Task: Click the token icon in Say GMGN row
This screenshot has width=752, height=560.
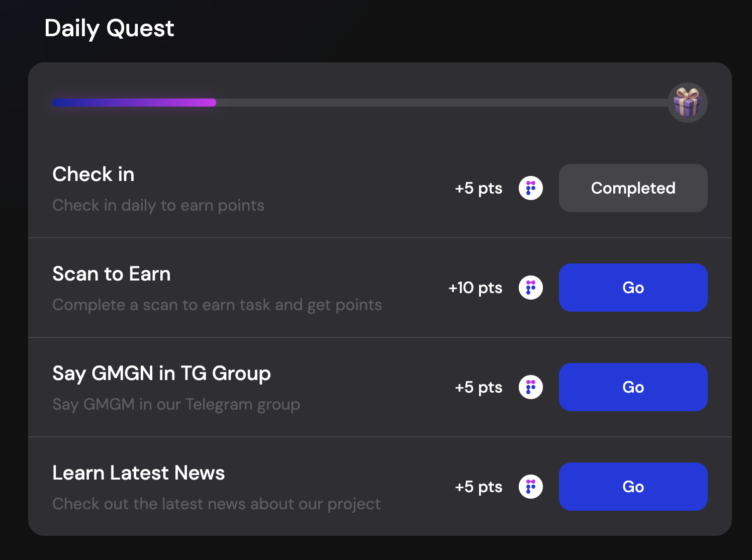Action: click(531, 387)
